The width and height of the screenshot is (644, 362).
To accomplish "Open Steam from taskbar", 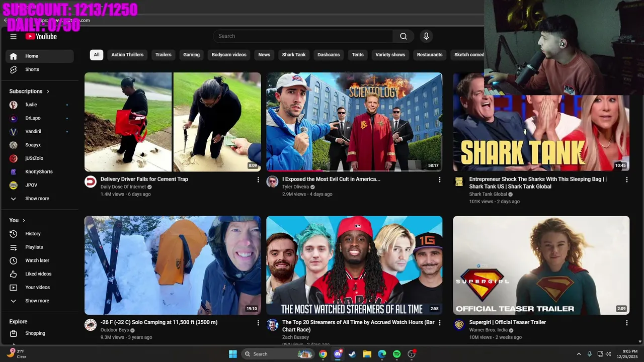I will click(352, 354).
